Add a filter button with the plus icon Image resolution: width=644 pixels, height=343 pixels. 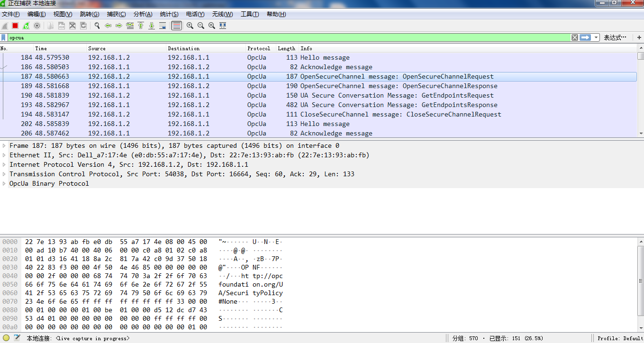(x=639, y=37)
